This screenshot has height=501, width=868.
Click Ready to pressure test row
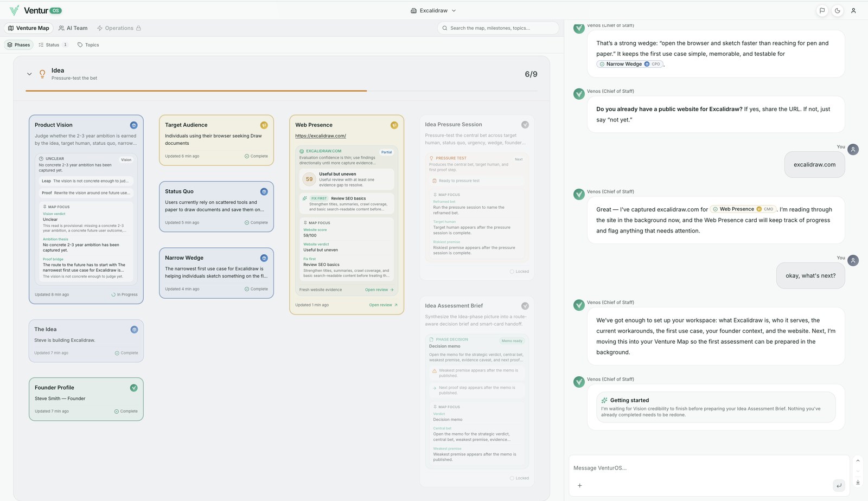click(476, 181)
